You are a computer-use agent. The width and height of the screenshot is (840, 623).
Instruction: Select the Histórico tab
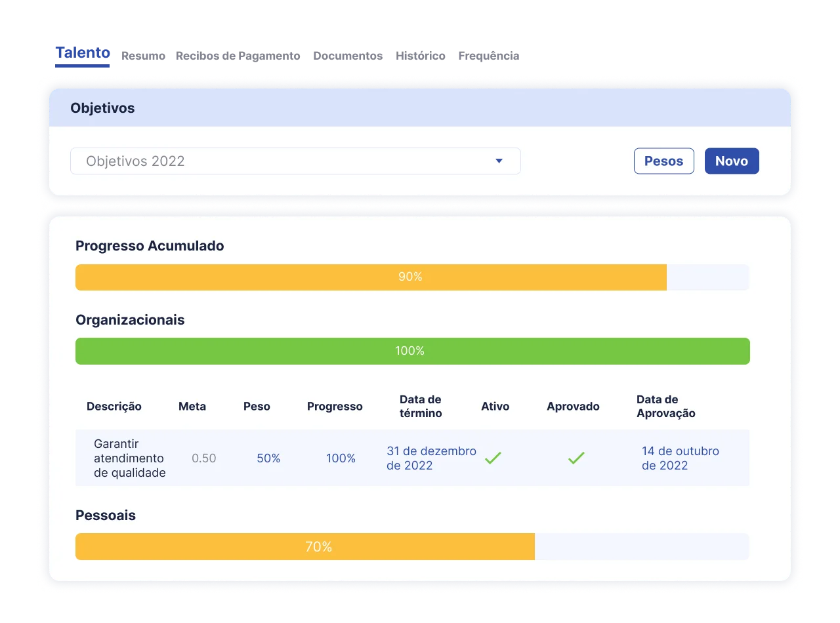tap(421, 56)
